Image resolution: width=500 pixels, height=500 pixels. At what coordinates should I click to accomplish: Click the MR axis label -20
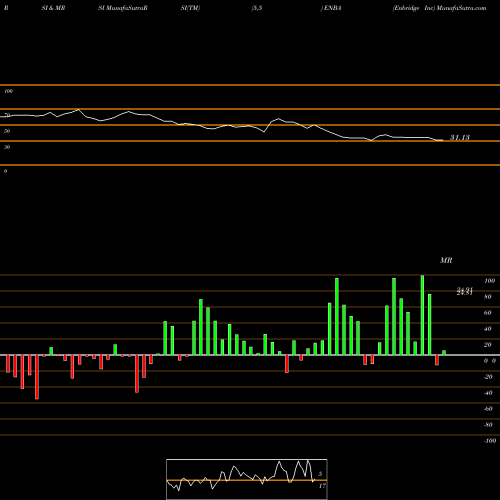coord(488,377)
